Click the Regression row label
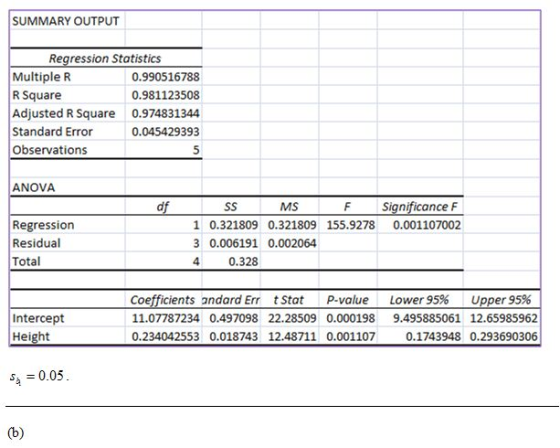560x448 pixels. click(43, 225)
